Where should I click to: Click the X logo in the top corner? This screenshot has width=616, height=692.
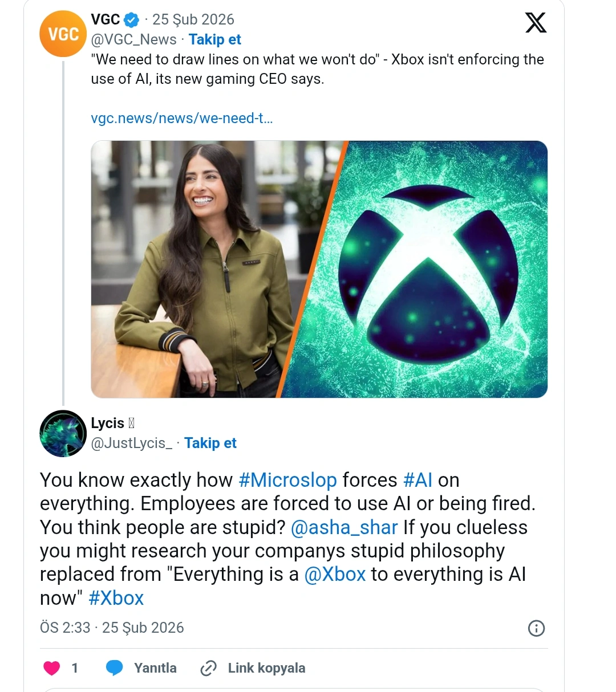535,23
